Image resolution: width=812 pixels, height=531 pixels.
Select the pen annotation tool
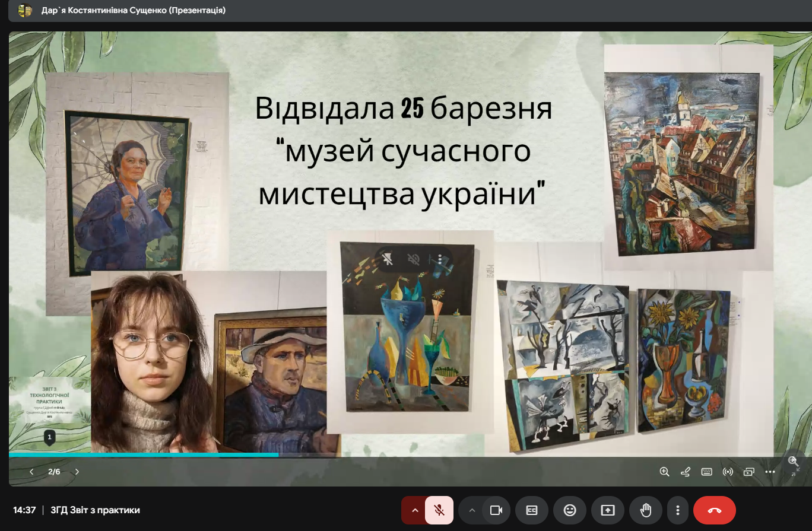tap(686, 472)
